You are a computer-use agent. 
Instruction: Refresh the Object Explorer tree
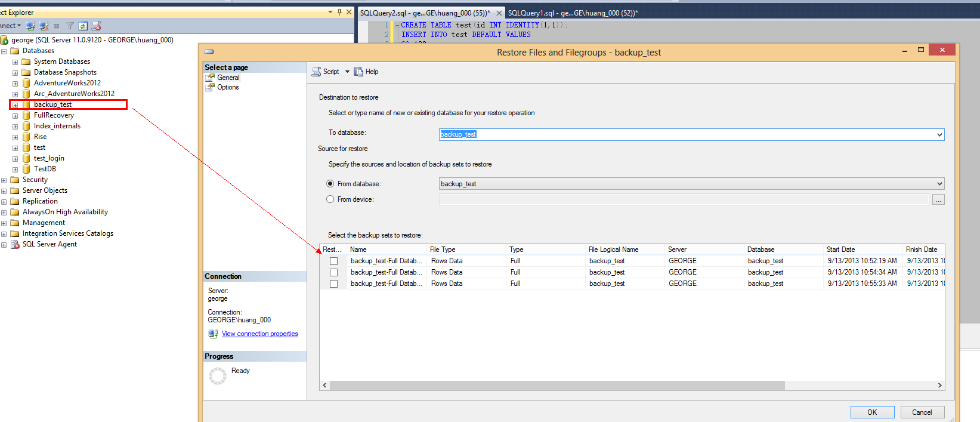click(83, 26)
